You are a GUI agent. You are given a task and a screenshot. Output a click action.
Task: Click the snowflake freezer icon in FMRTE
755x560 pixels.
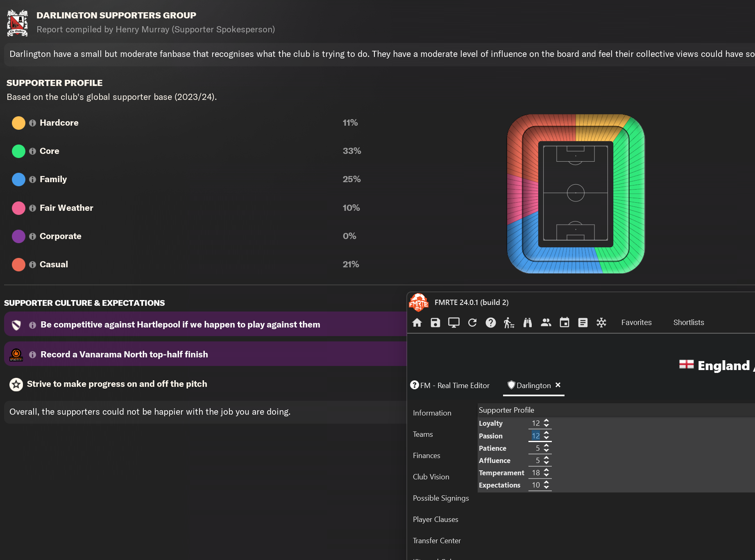click(601, 323)
